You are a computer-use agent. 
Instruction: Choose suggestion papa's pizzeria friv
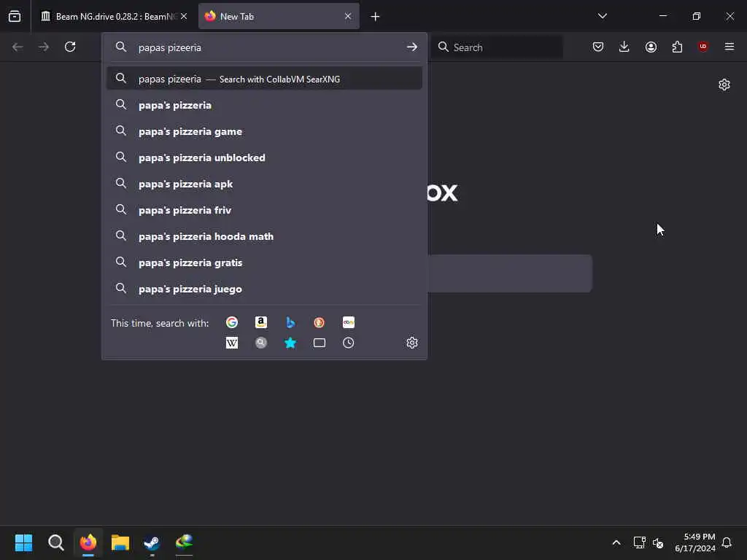[264, 210]
